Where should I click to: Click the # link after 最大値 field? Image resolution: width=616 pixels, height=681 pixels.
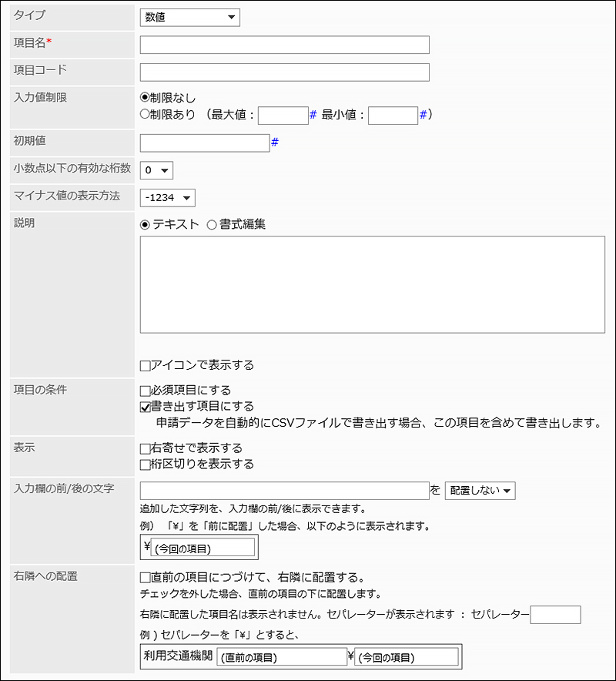313,115
